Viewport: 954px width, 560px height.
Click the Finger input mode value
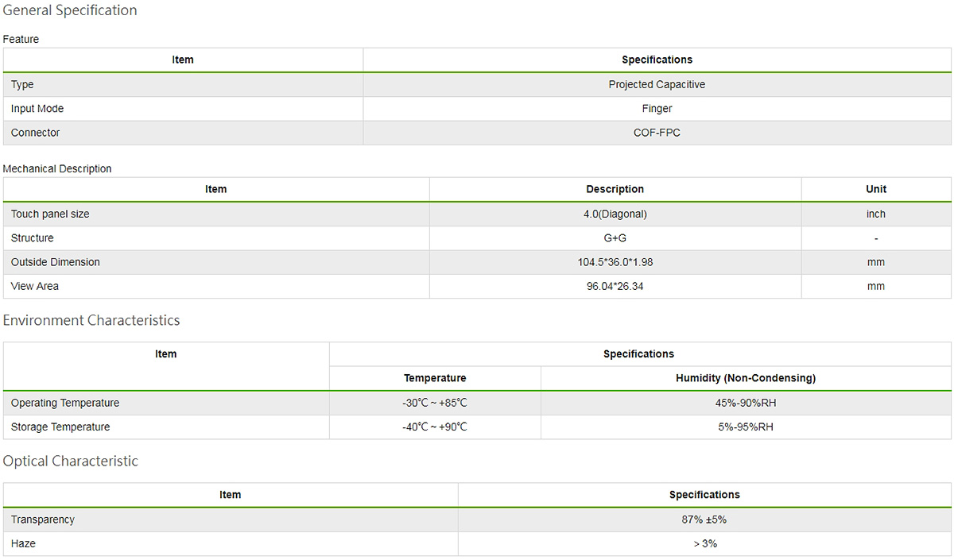point(657,109)
